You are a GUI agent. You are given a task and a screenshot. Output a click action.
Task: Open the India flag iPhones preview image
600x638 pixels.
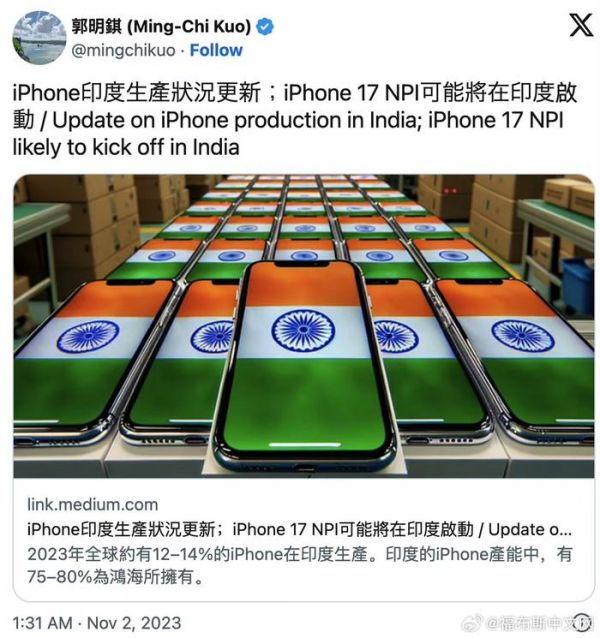click(x=304, y=326)
